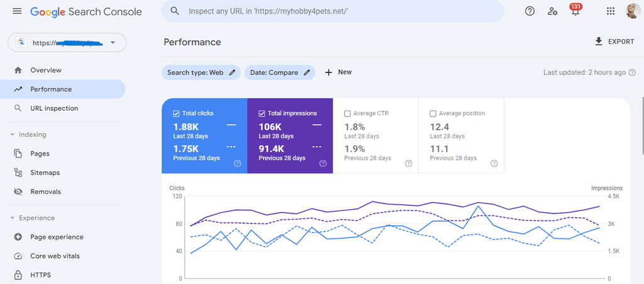Click the Performance trend icon
644x284 pixels.
pos(18,89)
